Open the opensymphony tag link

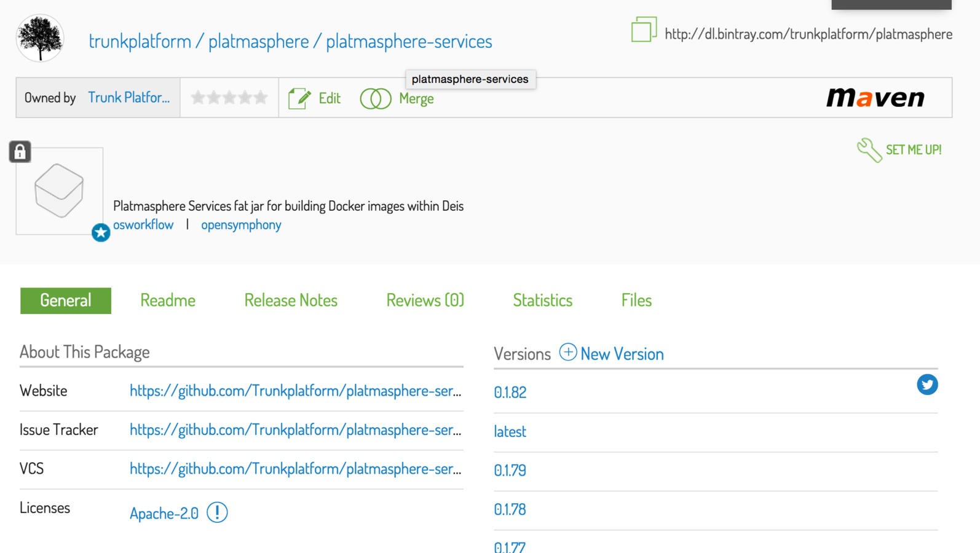pyautogui.click(x=241, y=225)
